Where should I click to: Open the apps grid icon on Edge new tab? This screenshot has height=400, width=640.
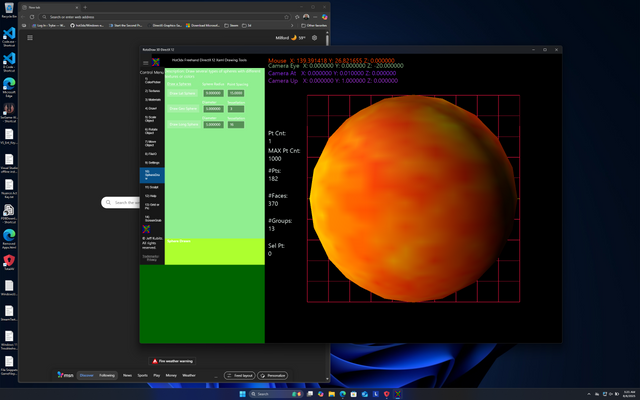pyautogui.click(x=30, y=38)
